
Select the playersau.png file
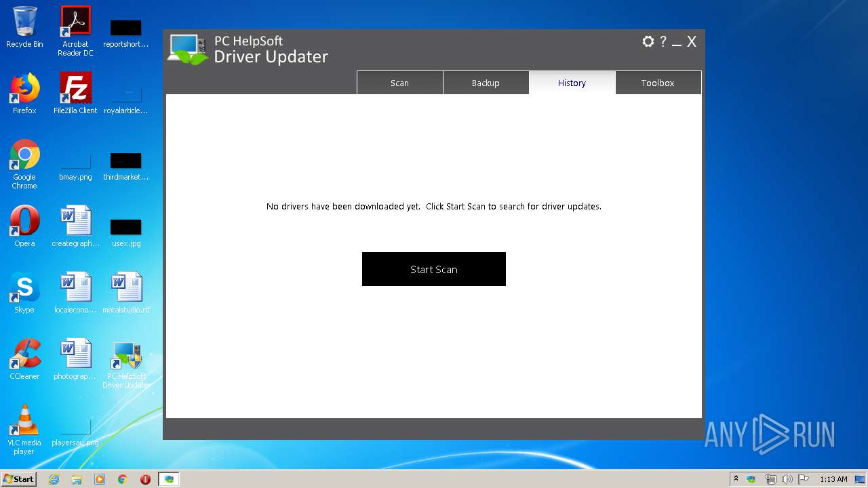point(75,432)
